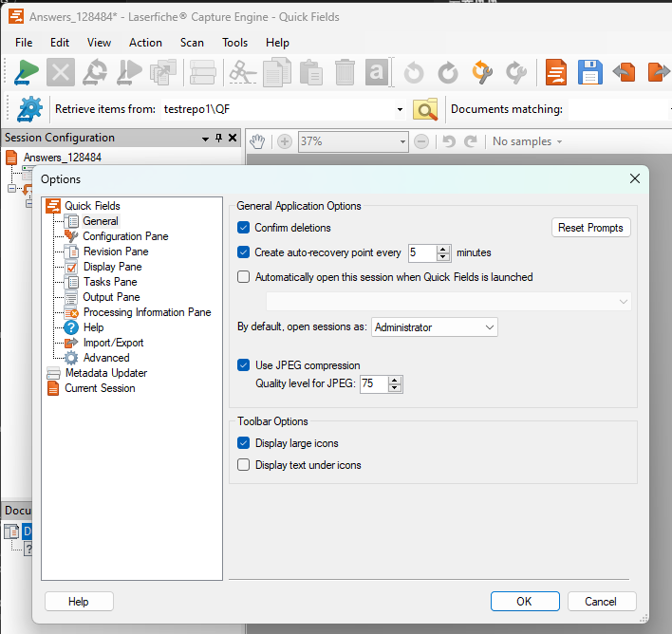This screenshot has width=672, height=634.
Task: Enable Display text under icons checkbox
Action: pyautogui.click(x=243, y=465)
